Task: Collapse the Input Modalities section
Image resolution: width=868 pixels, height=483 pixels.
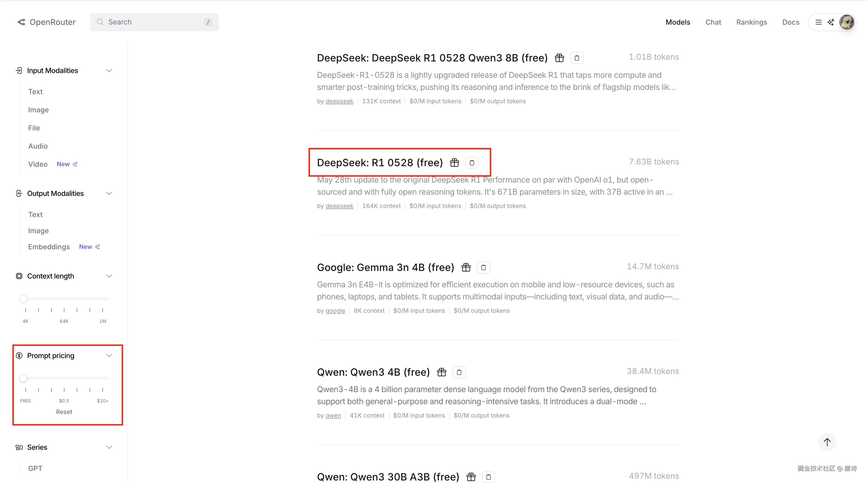Action: tap(109, 71)
